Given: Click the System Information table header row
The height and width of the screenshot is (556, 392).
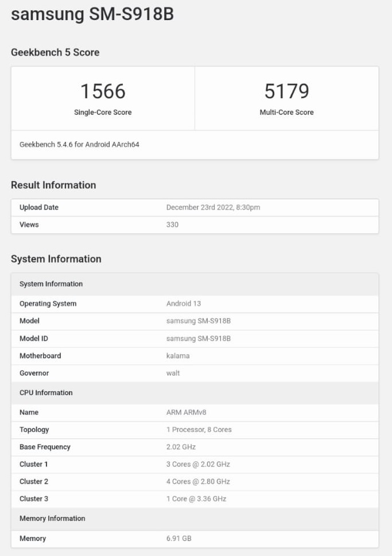Looking at the screenshot, I should click(x=51, y=284).
